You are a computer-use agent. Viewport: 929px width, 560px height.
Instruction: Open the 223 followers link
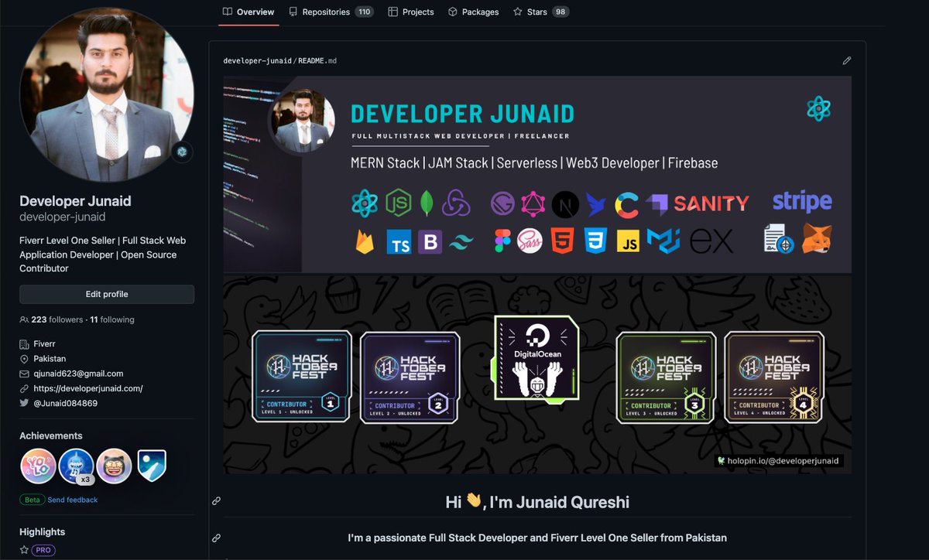point(57,319)
